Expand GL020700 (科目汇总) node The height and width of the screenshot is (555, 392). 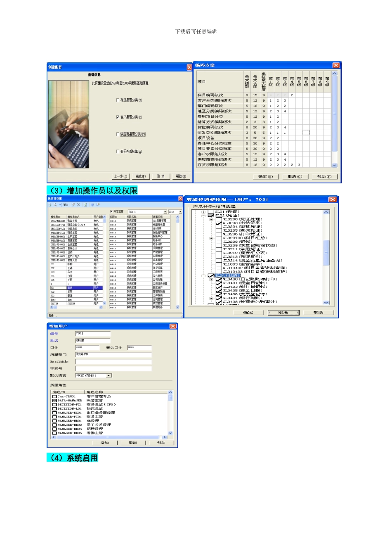coord(211,238)
